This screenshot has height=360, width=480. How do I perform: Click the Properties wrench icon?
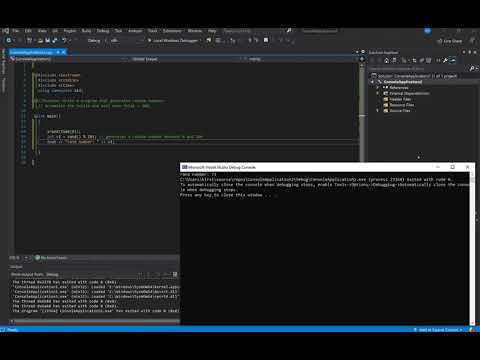[445, 60]
